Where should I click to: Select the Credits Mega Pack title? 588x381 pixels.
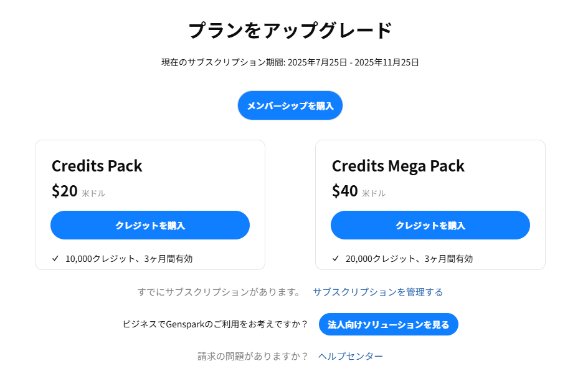click(398, 166)
